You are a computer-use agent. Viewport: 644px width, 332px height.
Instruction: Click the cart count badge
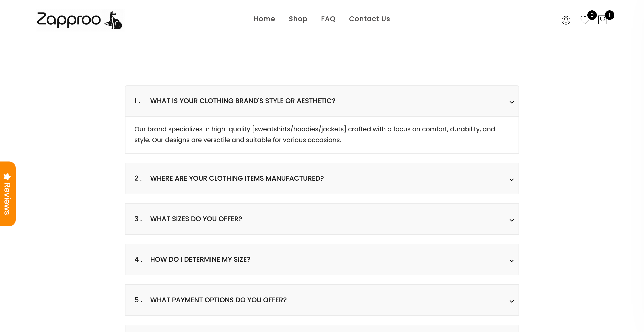pyautogui.click(x=610, y=15)
